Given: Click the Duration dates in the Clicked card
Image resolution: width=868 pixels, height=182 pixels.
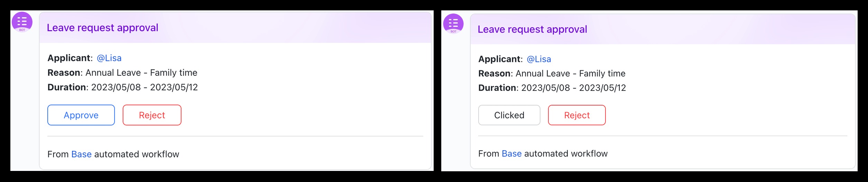Looking at the screenshot, I should (573, 88).
